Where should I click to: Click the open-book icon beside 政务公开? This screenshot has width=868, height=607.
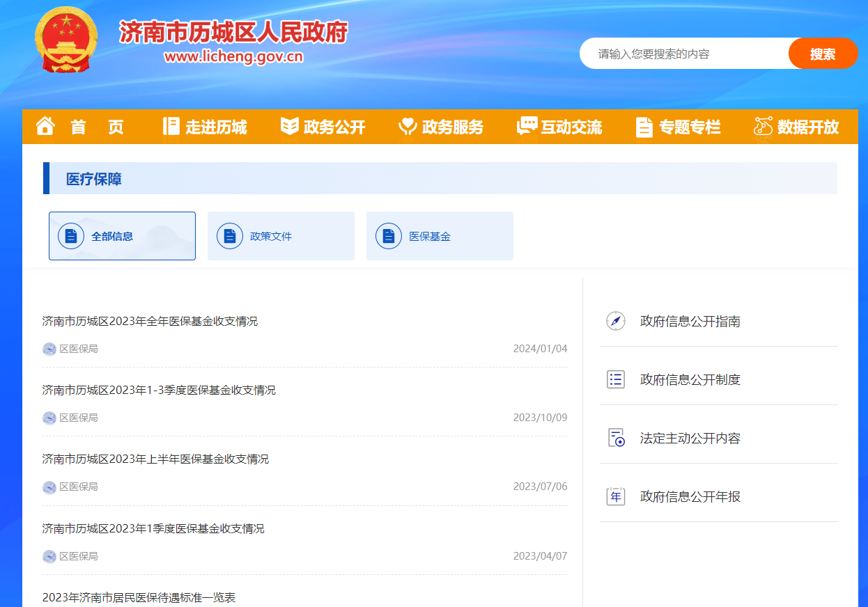click(289, 126)
